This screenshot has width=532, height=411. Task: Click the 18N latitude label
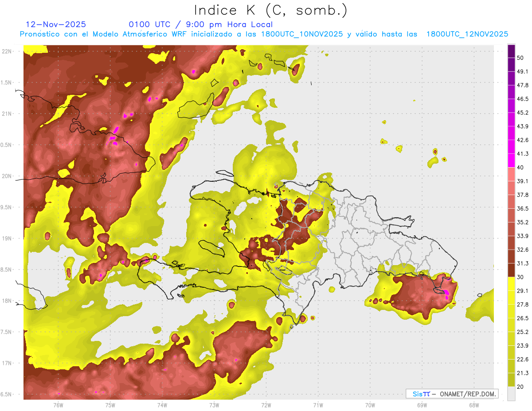7,301
